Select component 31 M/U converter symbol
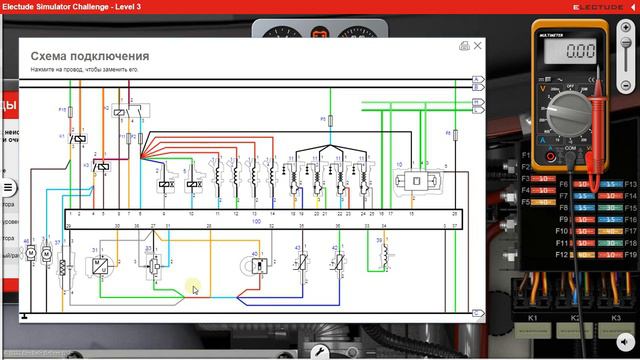This screenshot has width=640, height=360. click(100, 266)
